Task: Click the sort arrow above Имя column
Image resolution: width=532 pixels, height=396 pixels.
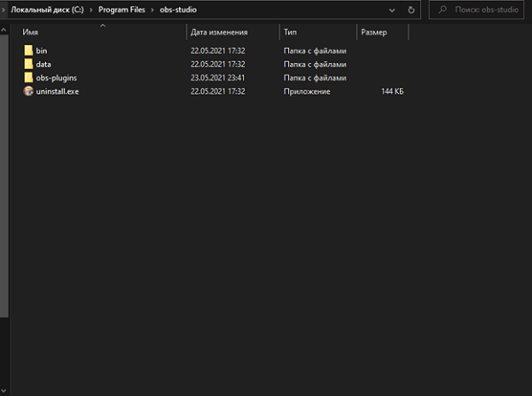Action: (103, 26)
